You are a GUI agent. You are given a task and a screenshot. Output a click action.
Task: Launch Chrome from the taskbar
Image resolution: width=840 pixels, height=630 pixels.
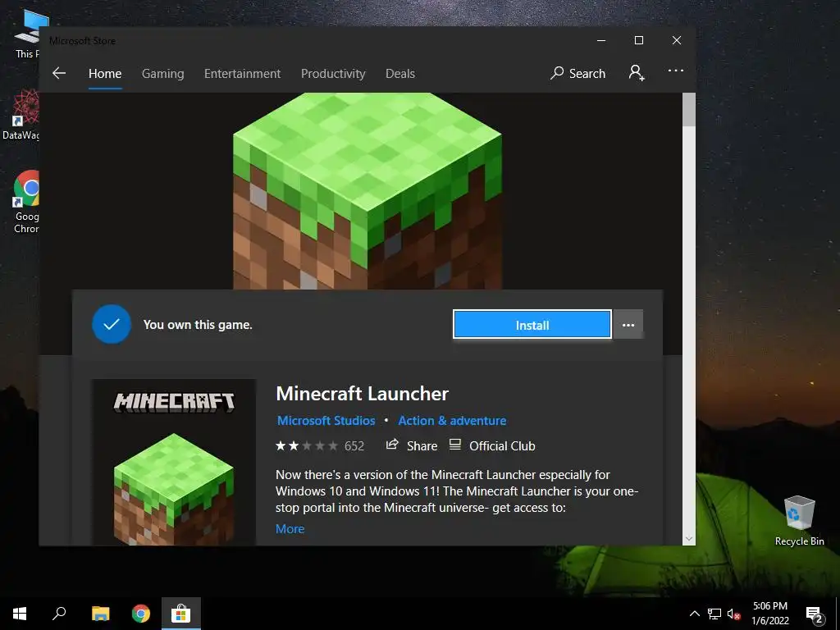[x=141, y=614]
